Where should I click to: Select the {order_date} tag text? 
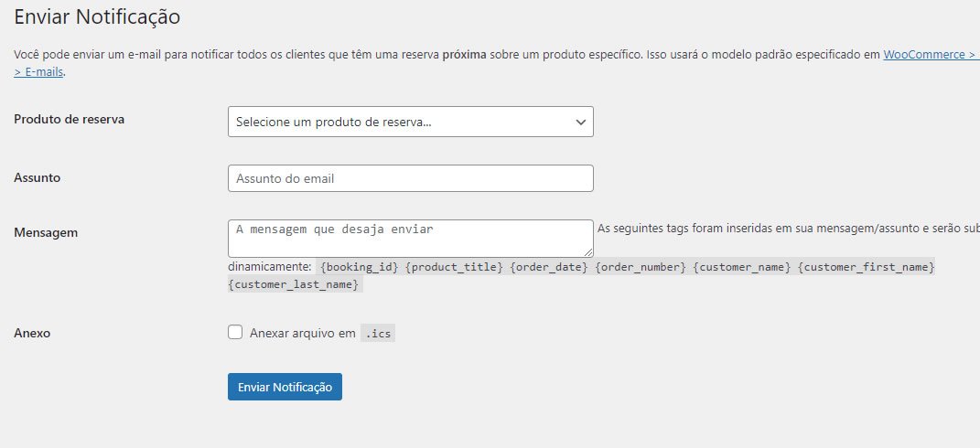pos(549,267)
